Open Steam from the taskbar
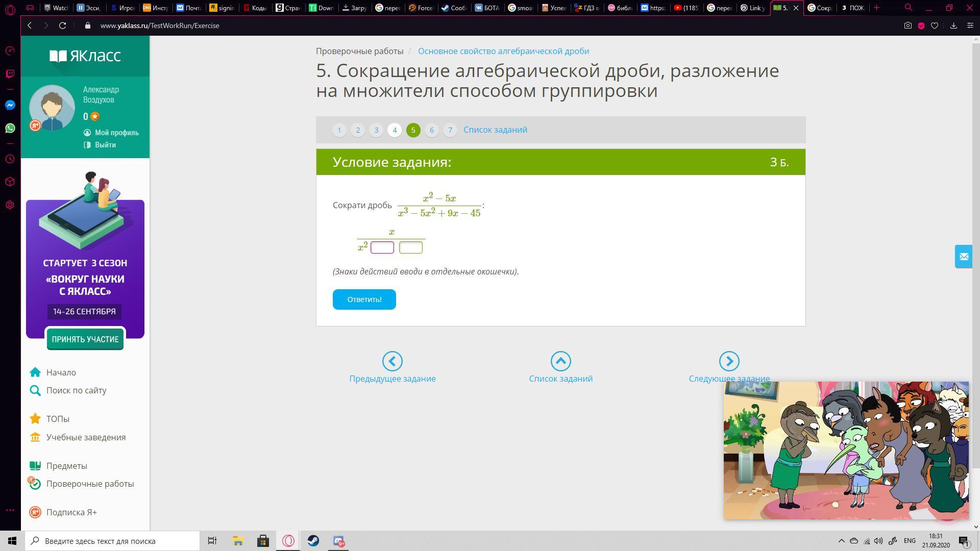 tap(313, 541)
